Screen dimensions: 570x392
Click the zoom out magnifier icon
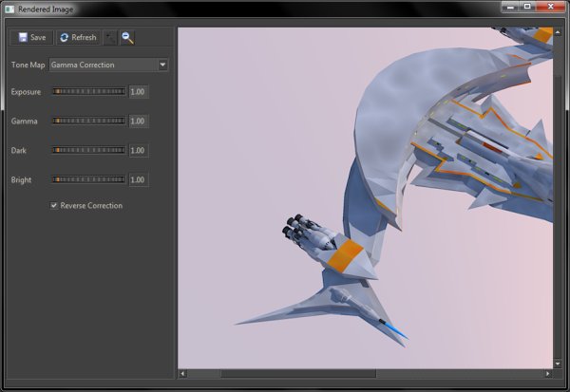pos(126,38)
